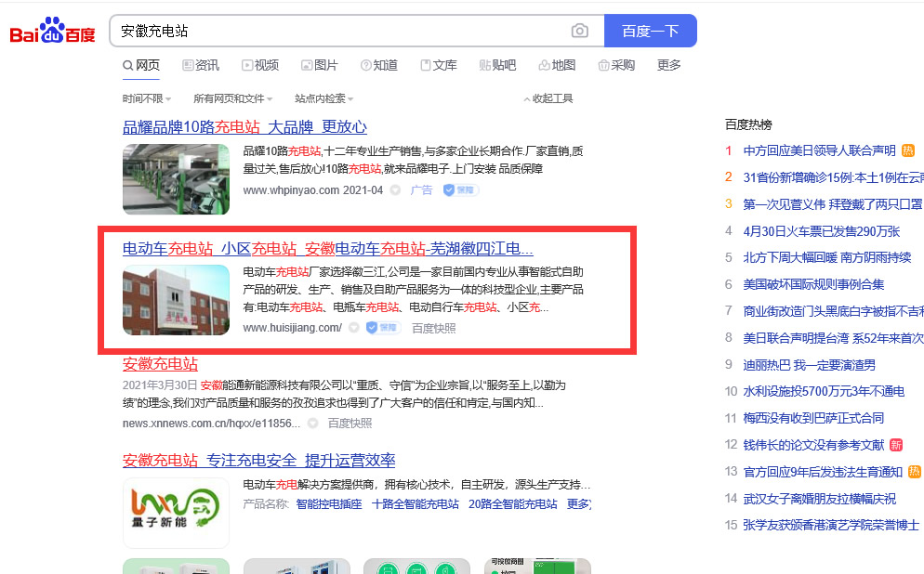The width and height of the screenshot is (924, 574).
Task: Collapse the search tools with 收起工具
Action: pos(548,98)
